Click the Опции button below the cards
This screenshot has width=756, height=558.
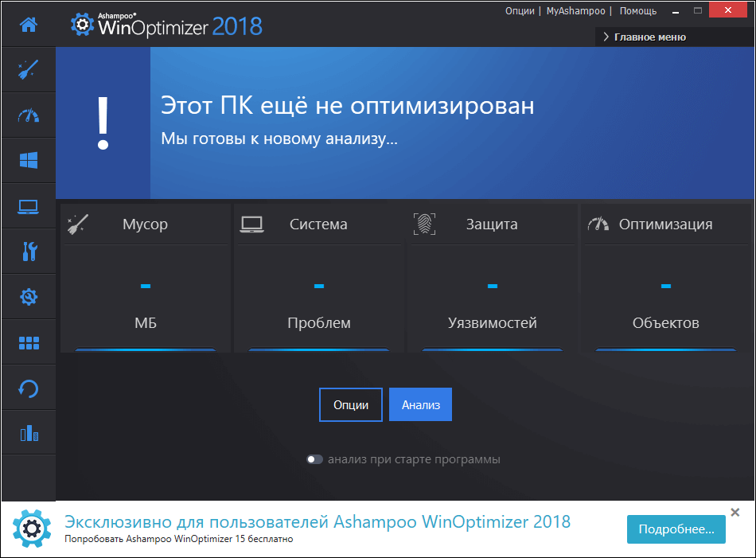click(x=351, y=404)
